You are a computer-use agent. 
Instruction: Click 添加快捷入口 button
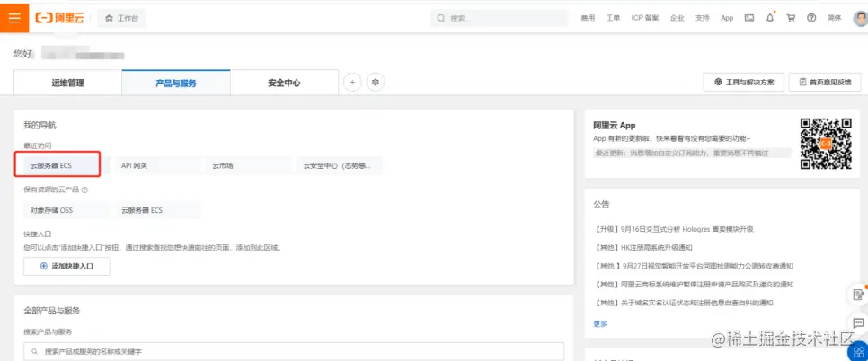(66, 266)
